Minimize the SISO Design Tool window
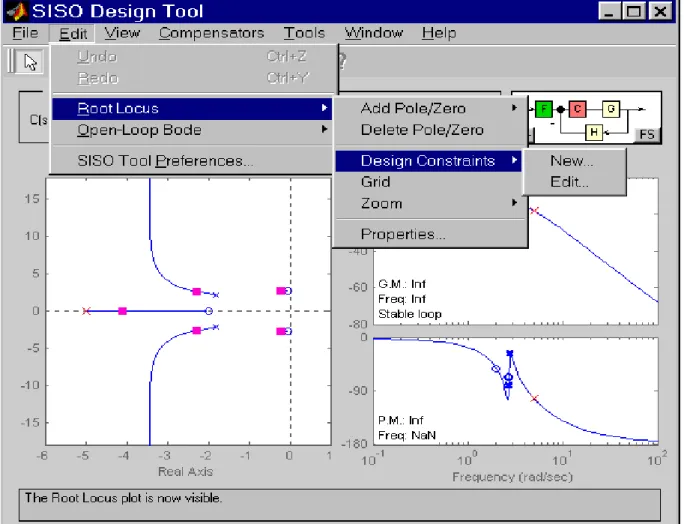 (x=609, y=11)
